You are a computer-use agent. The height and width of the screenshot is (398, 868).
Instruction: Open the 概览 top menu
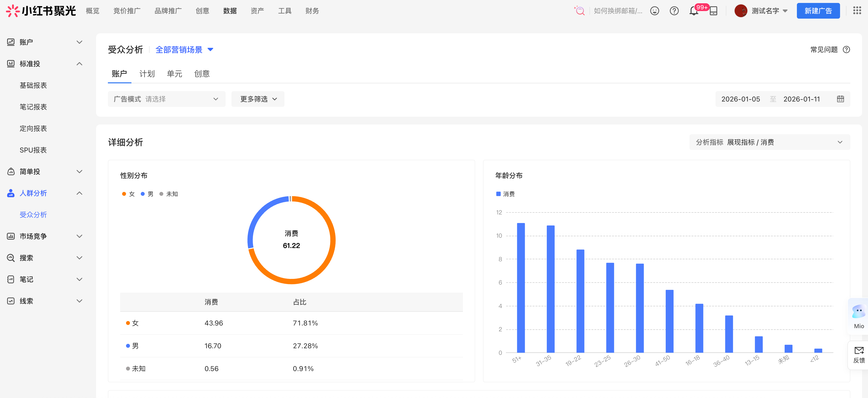93,11
